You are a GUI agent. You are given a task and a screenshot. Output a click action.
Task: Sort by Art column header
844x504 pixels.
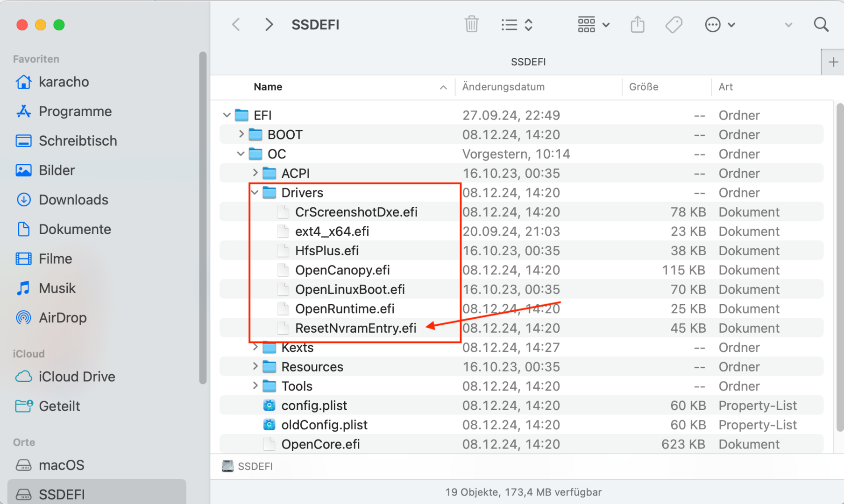click(725, 87)
